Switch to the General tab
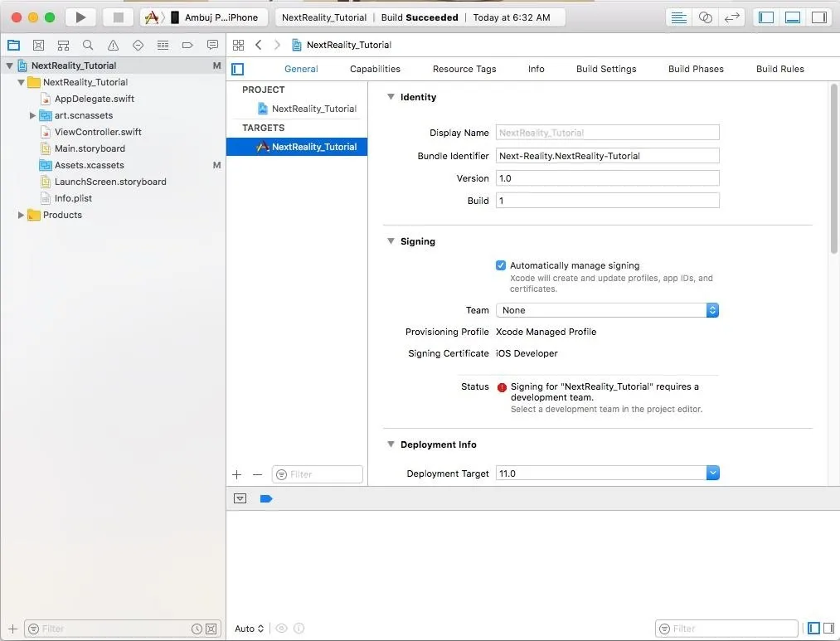 pyautogui.click(x=301, y=69)
